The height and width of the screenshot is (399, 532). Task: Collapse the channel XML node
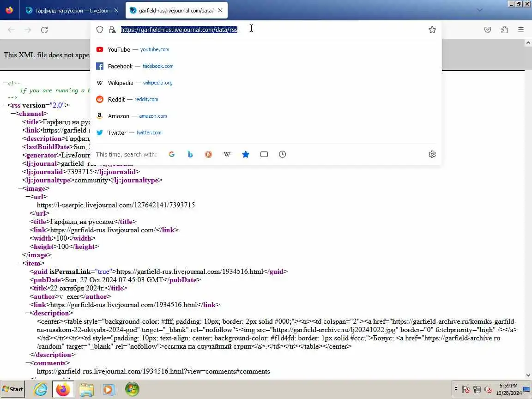12,114
